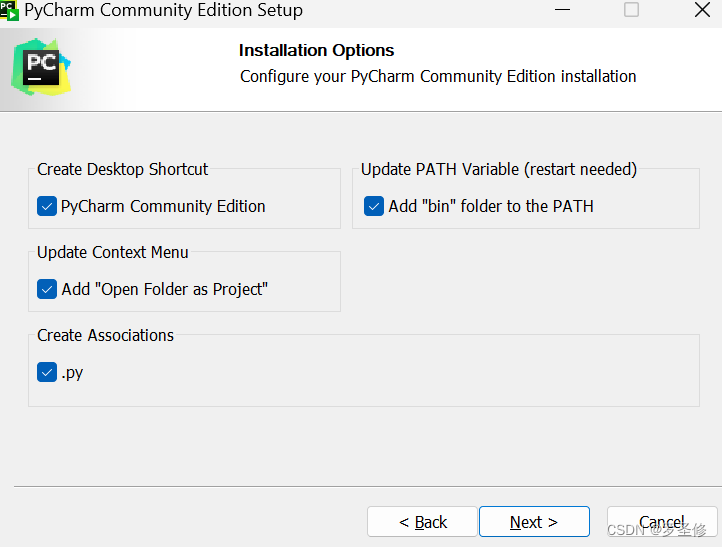The image size is (722, 547).
Task: Click the "Create Associations" group title
Action: tap(105, 335)
